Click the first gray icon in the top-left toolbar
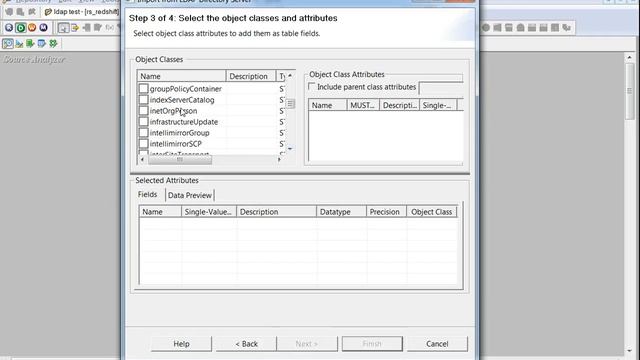This screenshot has height=360, width=640. click(9, 12)
